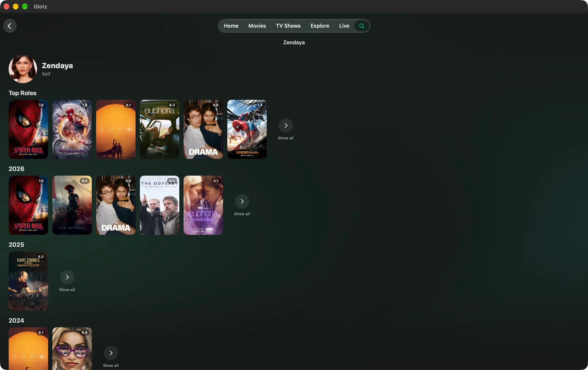Open The Drama poster in Top Roles
Screen dimensions: 588x370
point(203,129)
